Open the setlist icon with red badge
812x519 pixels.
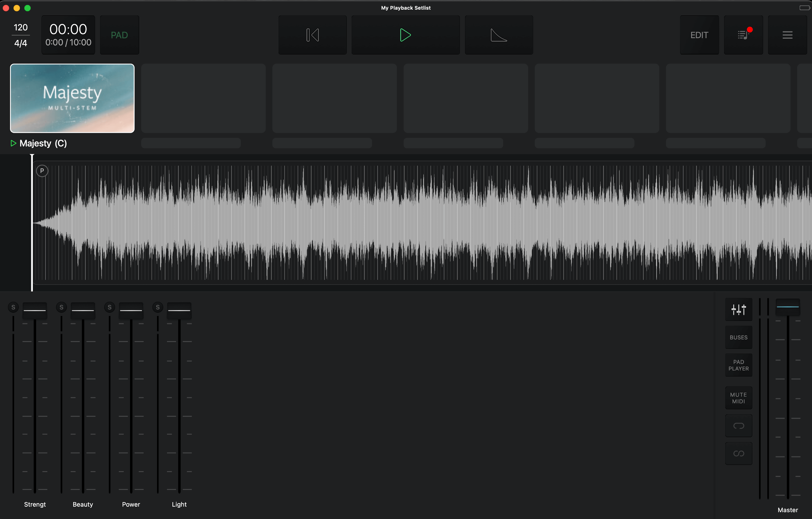pos(743,35)
